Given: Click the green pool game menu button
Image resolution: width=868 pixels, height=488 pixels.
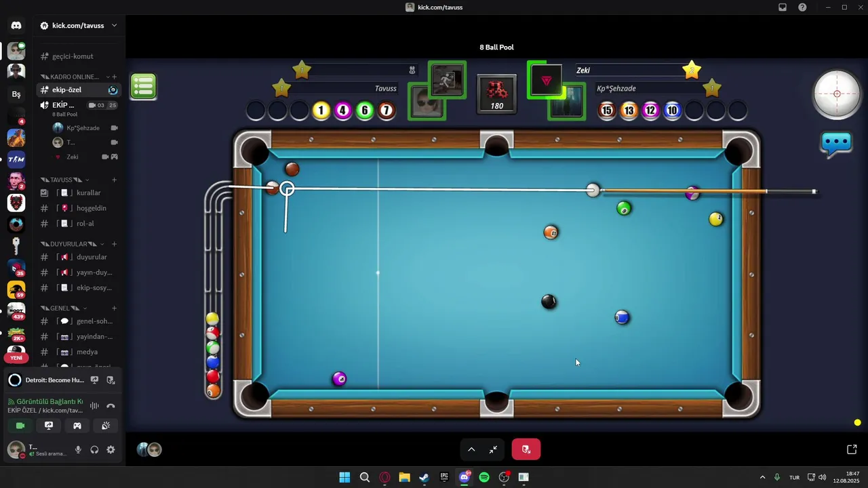Looking at the screenshot, I should [x=144, y=87].
